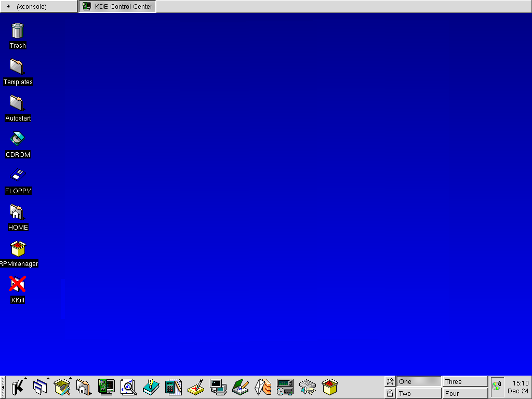Click the logout X button in panel

pos(390,381)
